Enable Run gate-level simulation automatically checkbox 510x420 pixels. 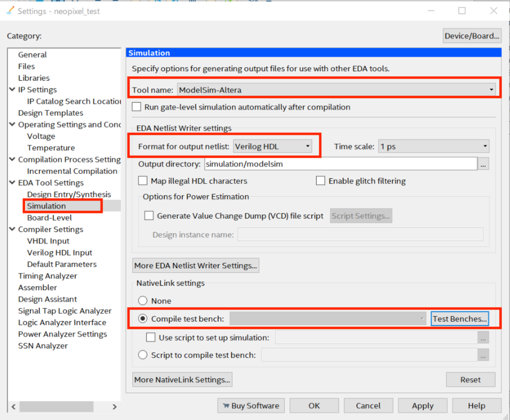tap(136, 107)
